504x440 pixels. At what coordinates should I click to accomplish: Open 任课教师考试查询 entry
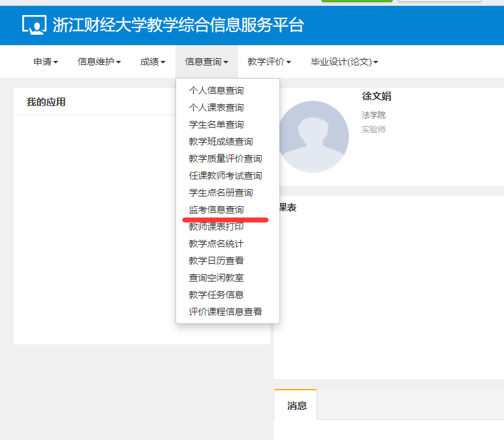[x=225, y=175]
